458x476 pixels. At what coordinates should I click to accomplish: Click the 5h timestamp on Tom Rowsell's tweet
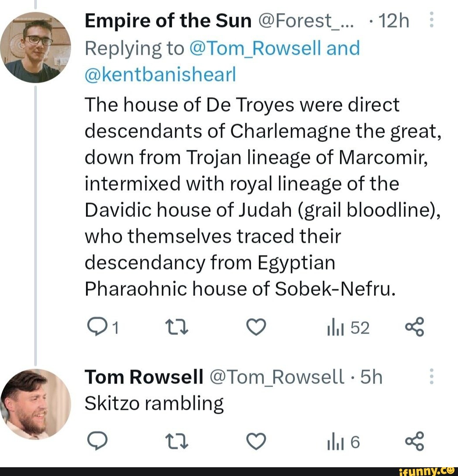tap(371, 376)
